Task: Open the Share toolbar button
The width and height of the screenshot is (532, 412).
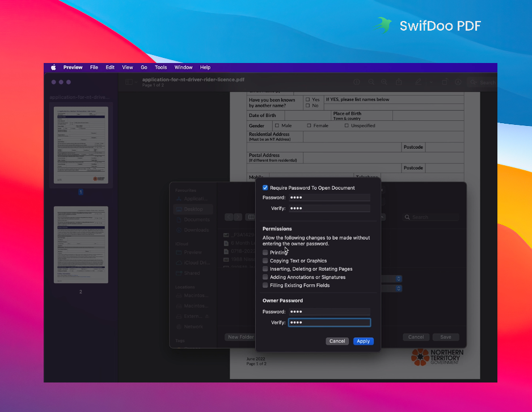Action: (399, 82)
